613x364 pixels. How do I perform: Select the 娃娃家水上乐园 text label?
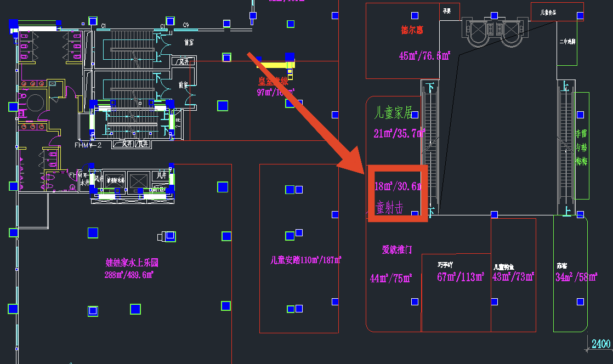(x=132, y=263)
